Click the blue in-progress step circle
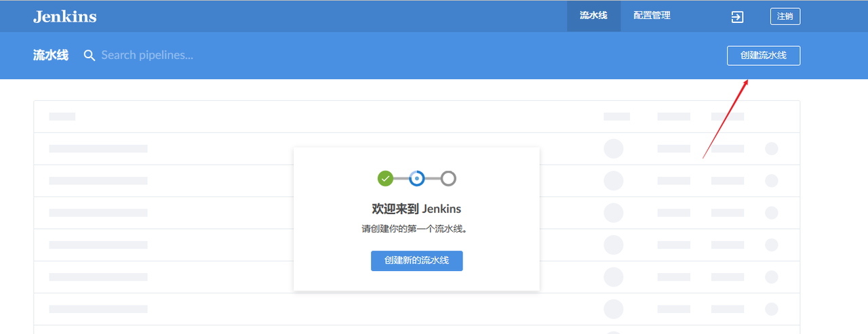Screen dimensions: 868x334 (x=417, y=179)
